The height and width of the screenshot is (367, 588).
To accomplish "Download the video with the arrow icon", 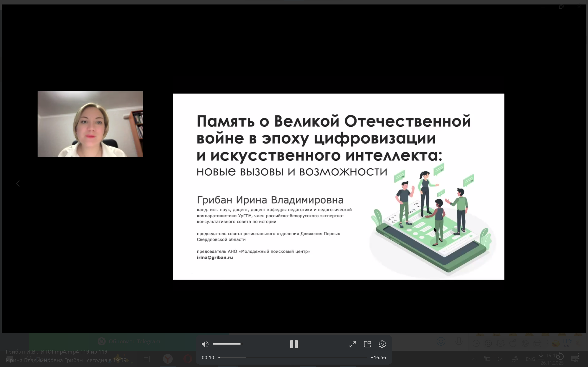I will tap(541, 356).
